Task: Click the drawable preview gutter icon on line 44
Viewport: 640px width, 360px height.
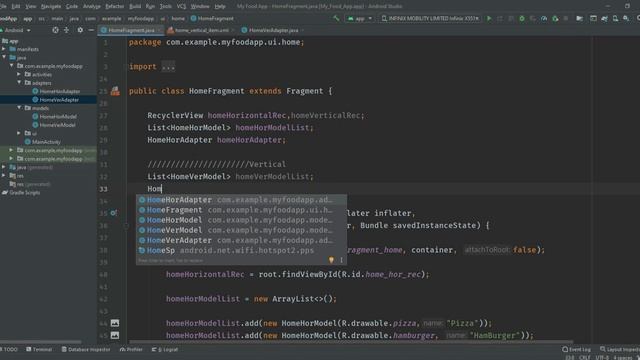Action: pos(115,323)
